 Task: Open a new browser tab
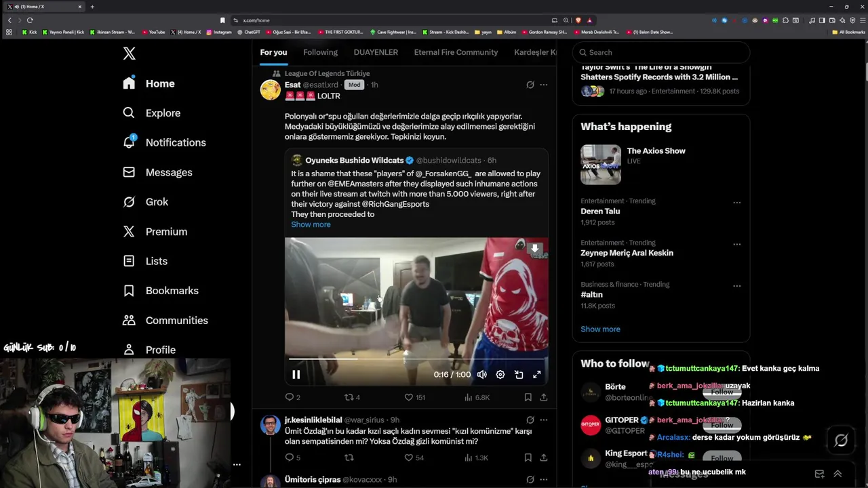point(92,7)
